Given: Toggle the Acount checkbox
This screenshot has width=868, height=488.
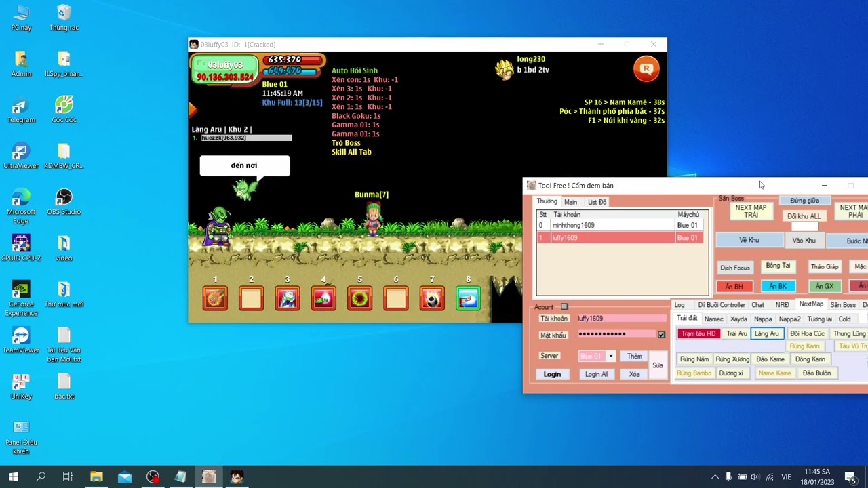Looking at the screenshot, I should pyautogui.click(x=564, y=307).
